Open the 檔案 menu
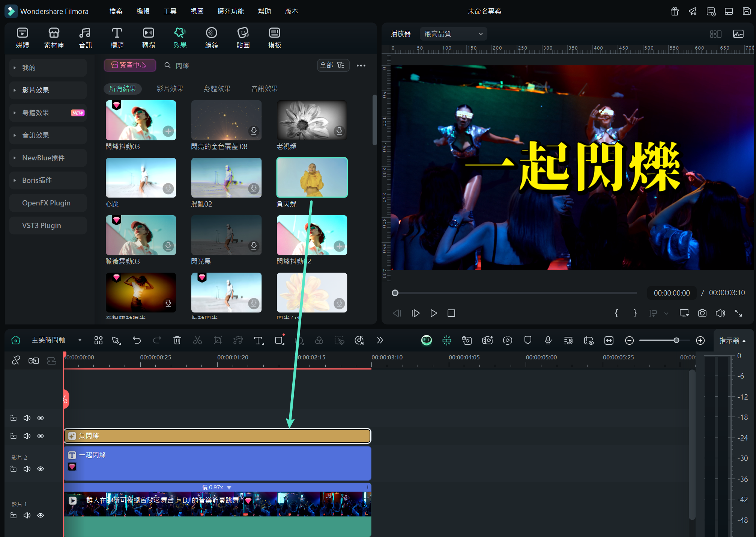Screen dimensions: 756x537 click(116, 11)
